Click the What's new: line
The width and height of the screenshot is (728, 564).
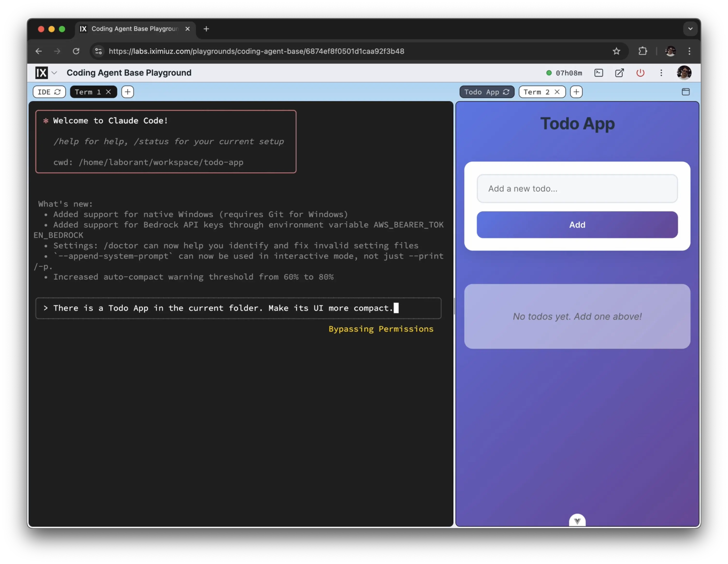click(65, 204)
